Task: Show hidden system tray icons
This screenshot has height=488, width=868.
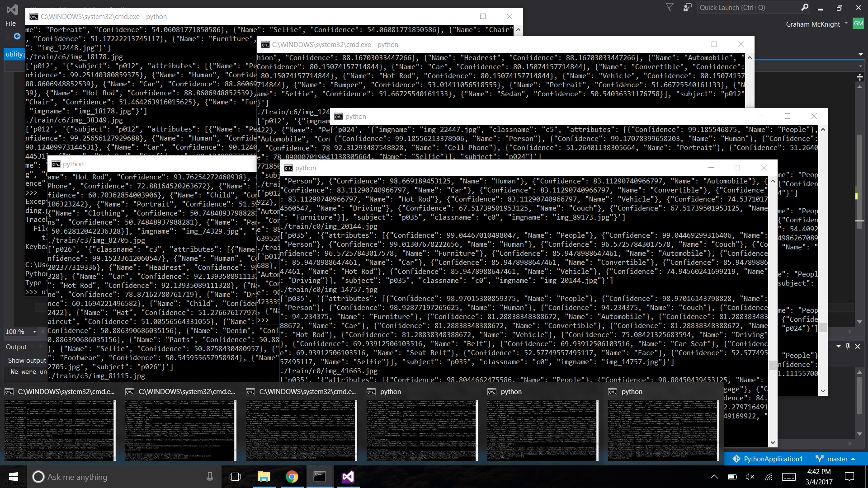Action: 714,477
